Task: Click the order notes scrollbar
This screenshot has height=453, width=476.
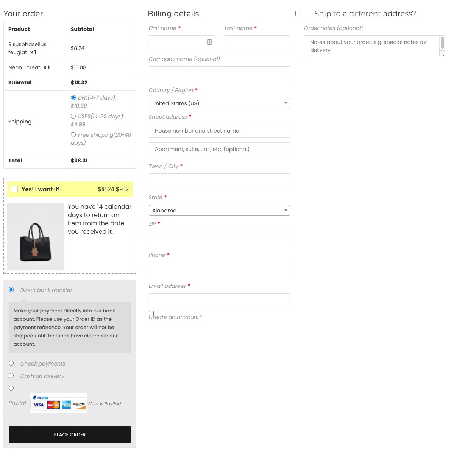Action: pos(442,43)
